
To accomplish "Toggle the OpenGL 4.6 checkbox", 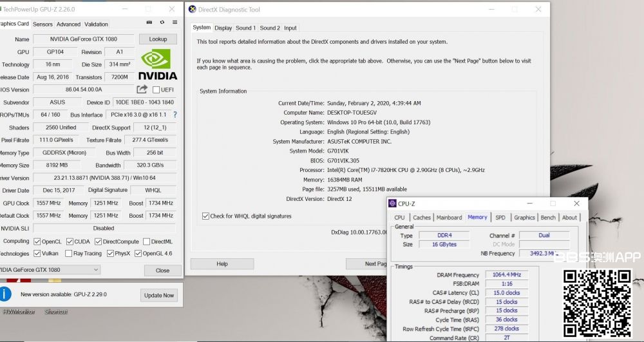I will [138, 253].
